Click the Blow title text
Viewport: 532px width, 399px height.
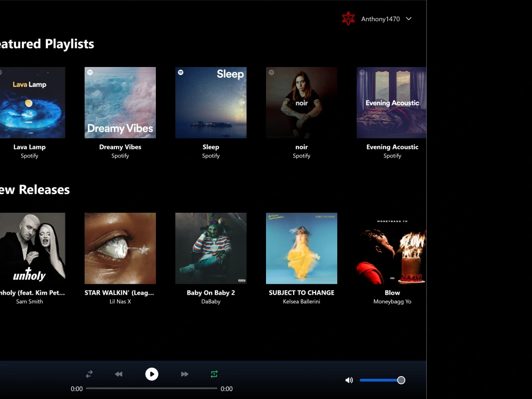pyautogui.click(x=392, y=293)
